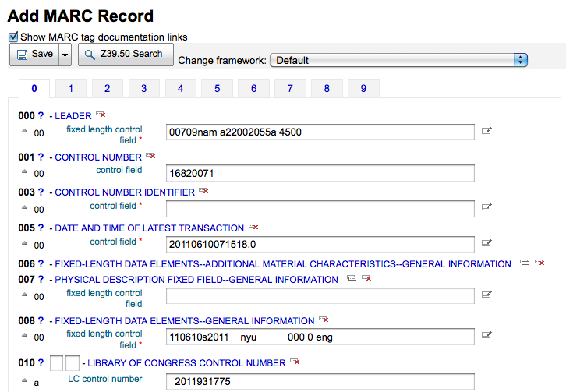Viewport: 566px width, 392px height.
Task: Click delete icon next to CONTROL NUMBER
Action: (x=150, y=156)
